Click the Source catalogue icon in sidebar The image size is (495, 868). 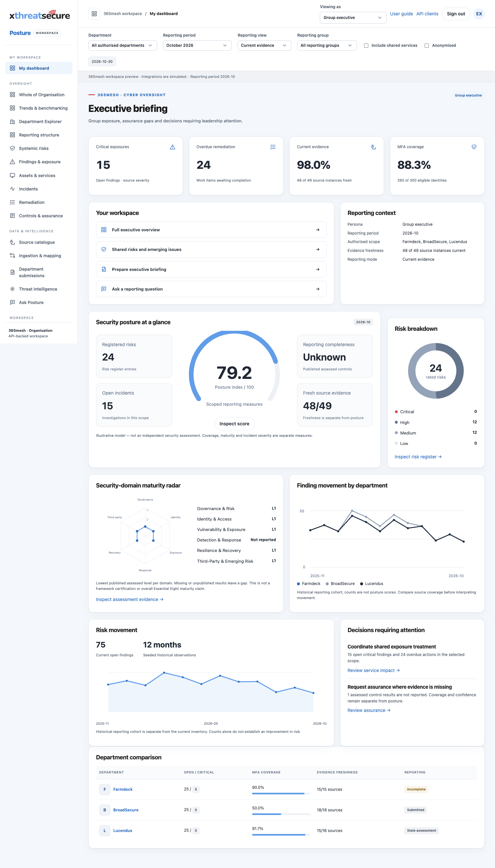pos(12,242)
